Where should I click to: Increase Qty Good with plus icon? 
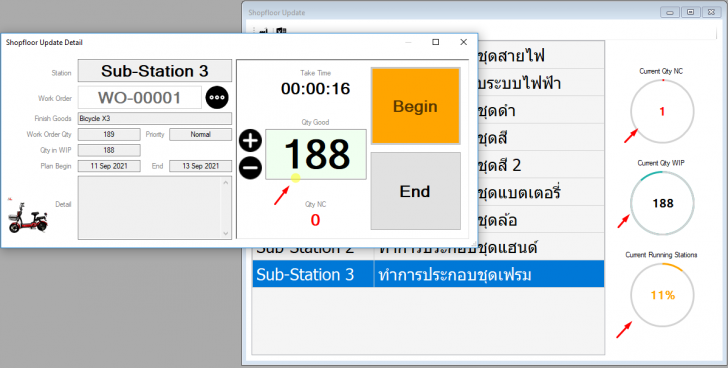pyautogui.click(x=250, y=141)
